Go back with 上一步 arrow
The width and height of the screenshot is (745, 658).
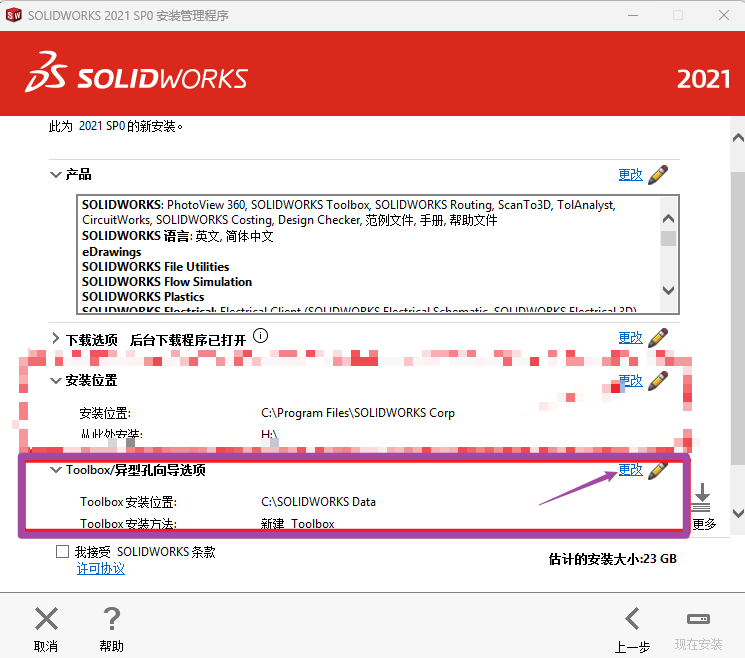[632, 619]
